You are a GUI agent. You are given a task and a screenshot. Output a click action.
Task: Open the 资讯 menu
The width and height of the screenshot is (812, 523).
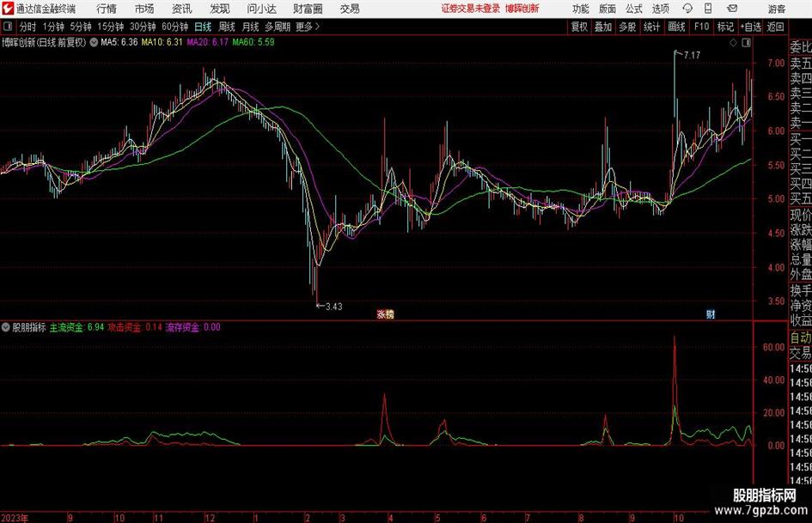click(182, 9)
